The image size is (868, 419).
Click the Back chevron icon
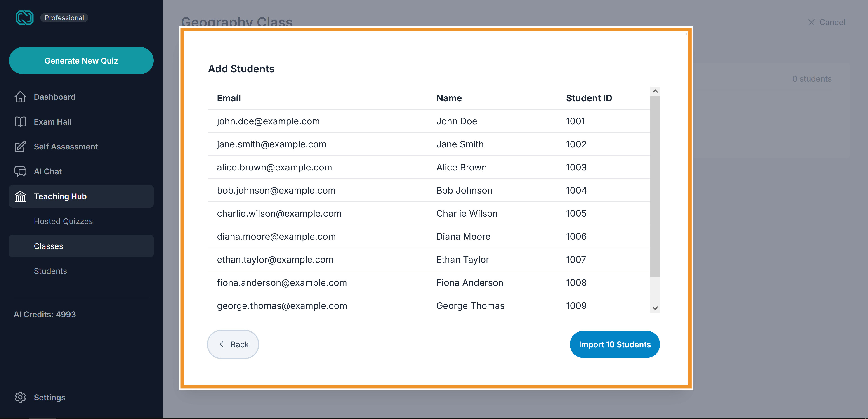pyautogui.click(x=221, y=345)
